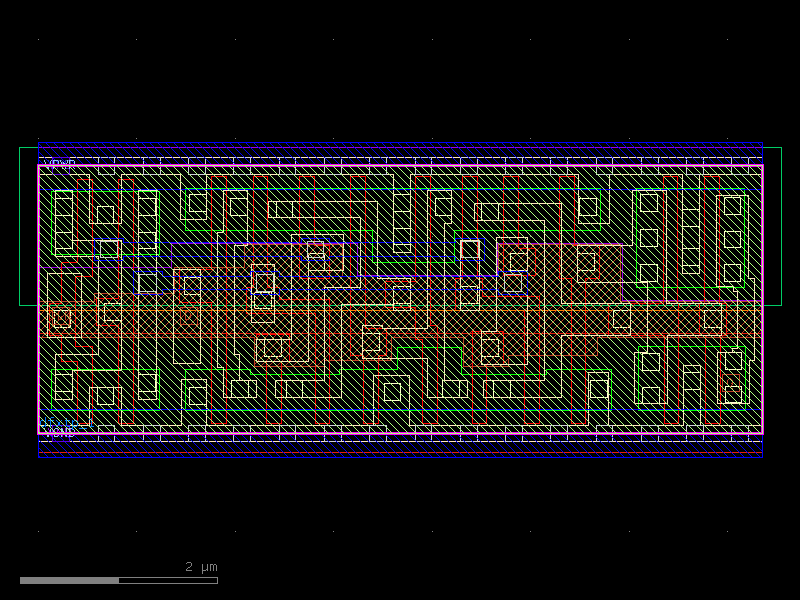Click the red dashed rail below the layout
This screenshot has height=600, width=800.
(400, 453)
